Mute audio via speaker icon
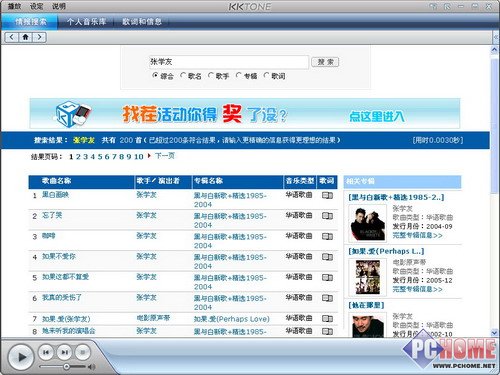Screen dimensions: 500x375 (x=91, y=367)
